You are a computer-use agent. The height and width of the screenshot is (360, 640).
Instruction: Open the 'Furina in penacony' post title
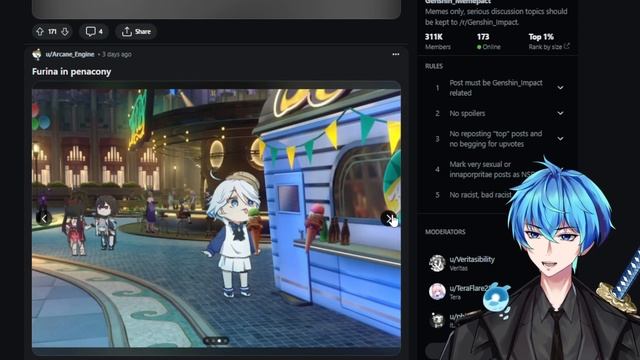(x=71, y=71)
